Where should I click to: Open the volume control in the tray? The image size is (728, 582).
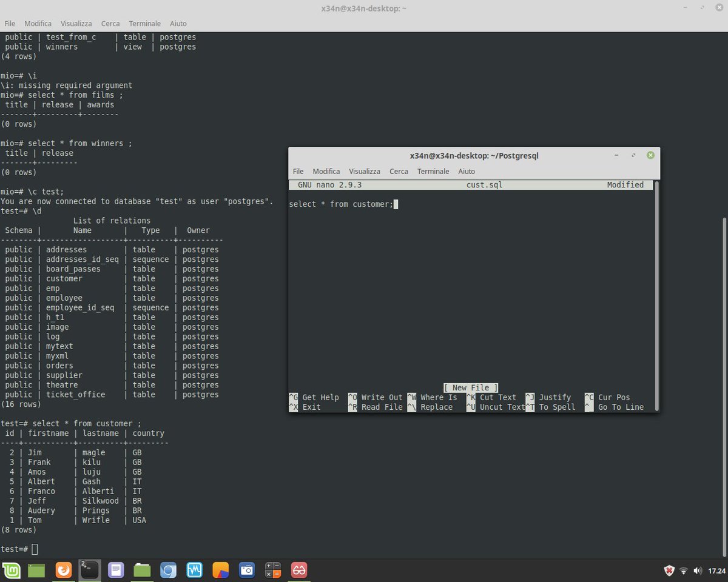pyautogui.click(x=699, y=570)
